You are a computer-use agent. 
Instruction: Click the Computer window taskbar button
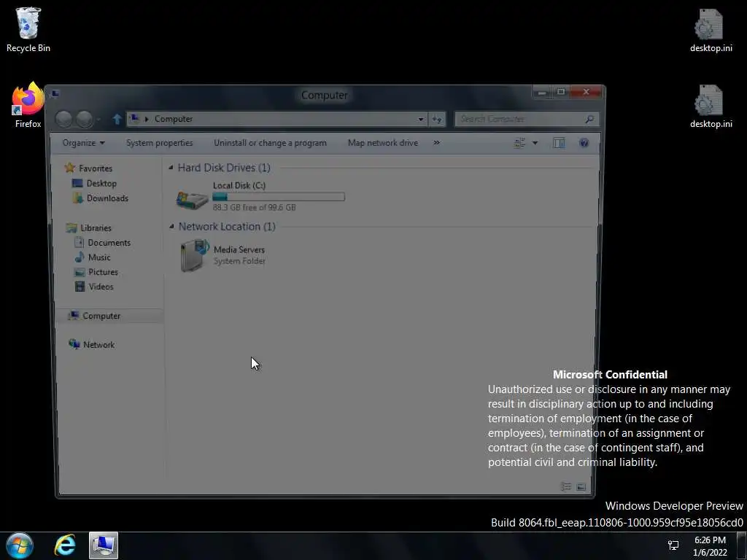coord(104,545)
